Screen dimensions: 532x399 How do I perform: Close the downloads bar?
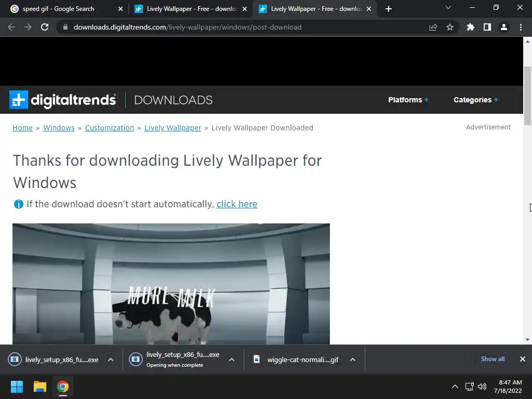(x=523, y=359)
